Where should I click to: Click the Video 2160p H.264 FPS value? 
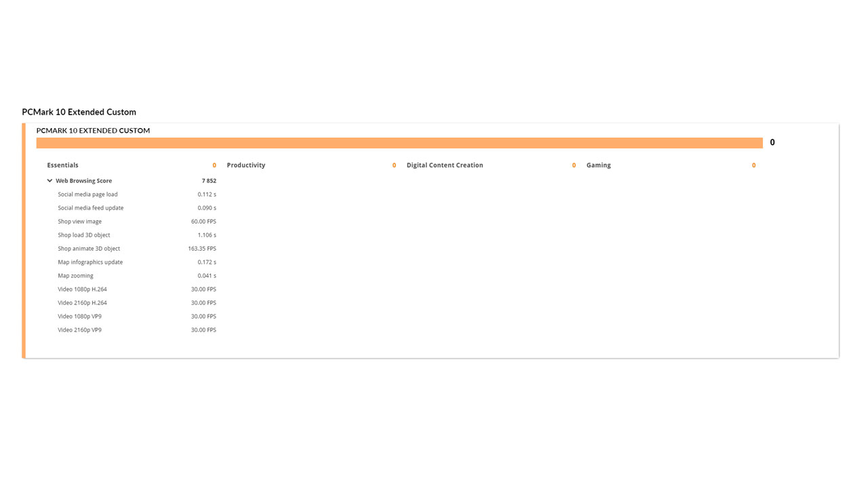pos(203,303)
